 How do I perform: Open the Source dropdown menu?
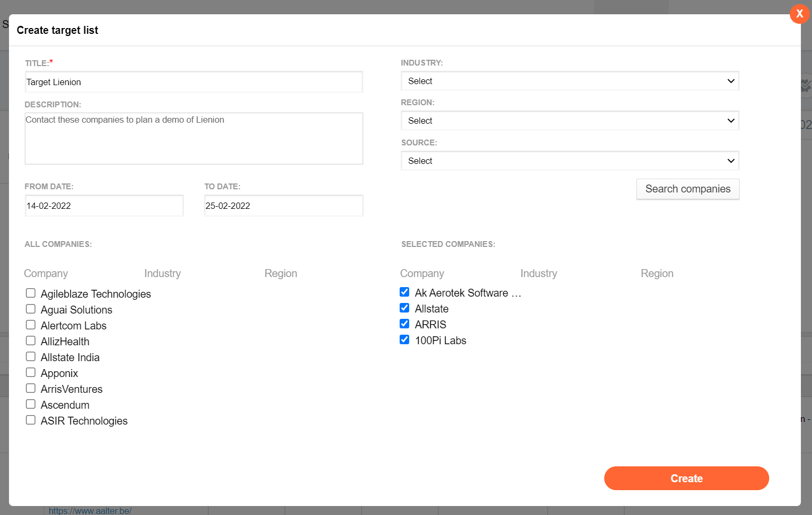pyautogui.click(x=569, y=161)
